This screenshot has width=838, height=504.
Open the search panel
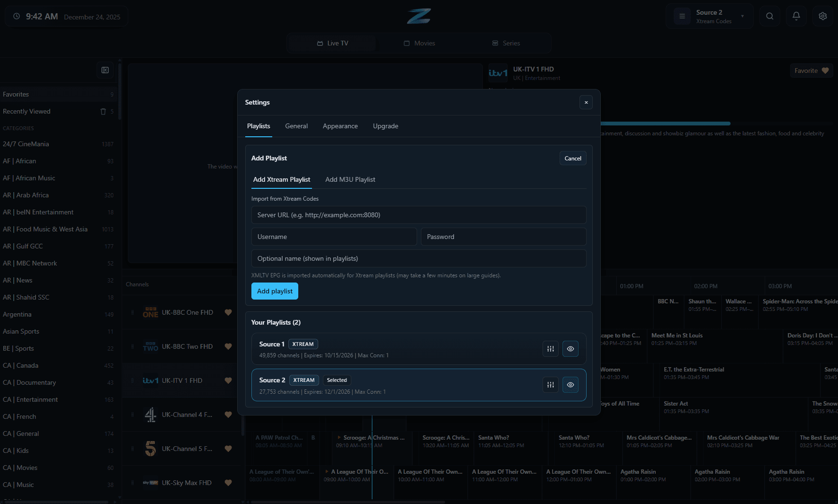(x=769, y=16)
